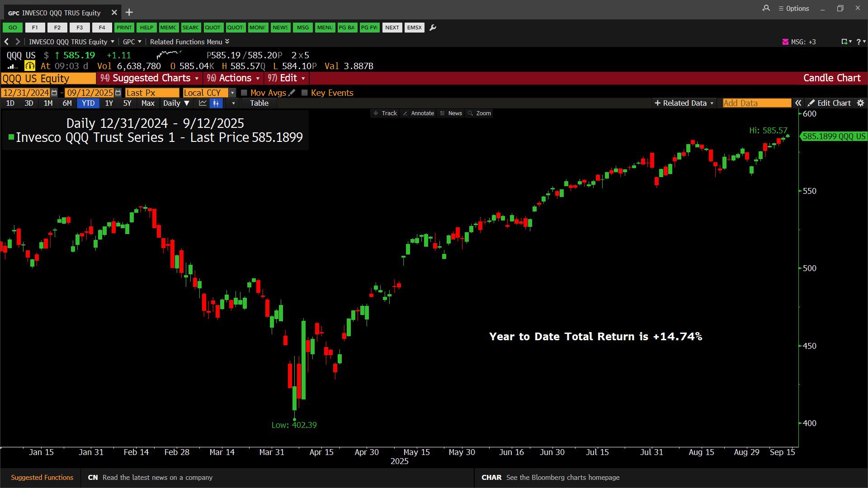Viewport: 868px width, 488px height.
Task: Click the search magnifier near Options
Action: (x=766, y=8)
